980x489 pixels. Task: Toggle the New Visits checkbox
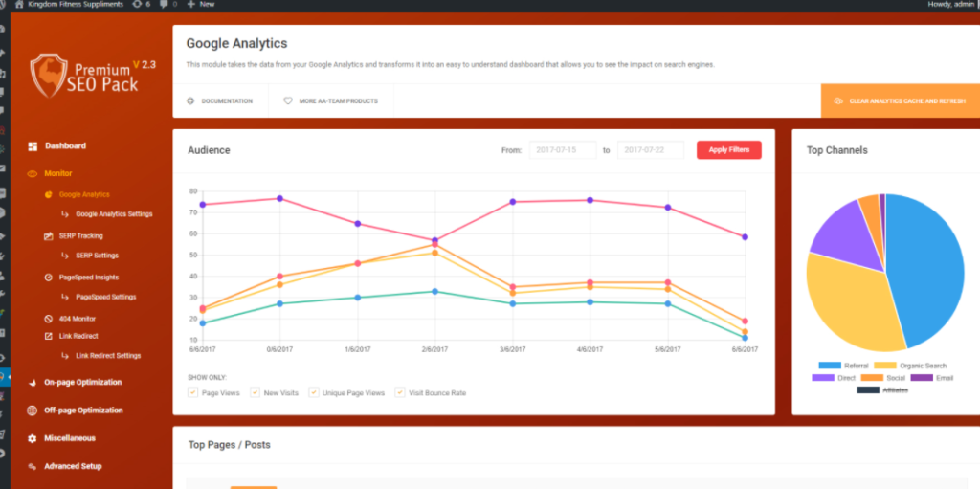pyautogui.click(x=255, y=392)
